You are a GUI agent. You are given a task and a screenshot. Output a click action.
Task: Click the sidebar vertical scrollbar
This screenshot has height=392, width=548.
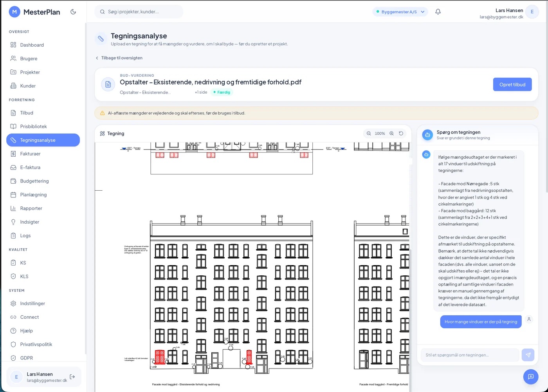coord(86,188)
